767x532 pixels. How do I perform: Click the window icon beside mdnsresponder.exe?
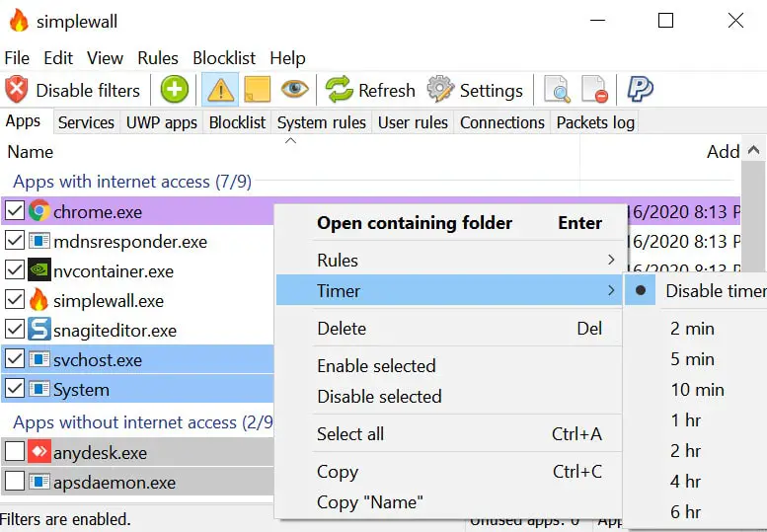point(39,241)
